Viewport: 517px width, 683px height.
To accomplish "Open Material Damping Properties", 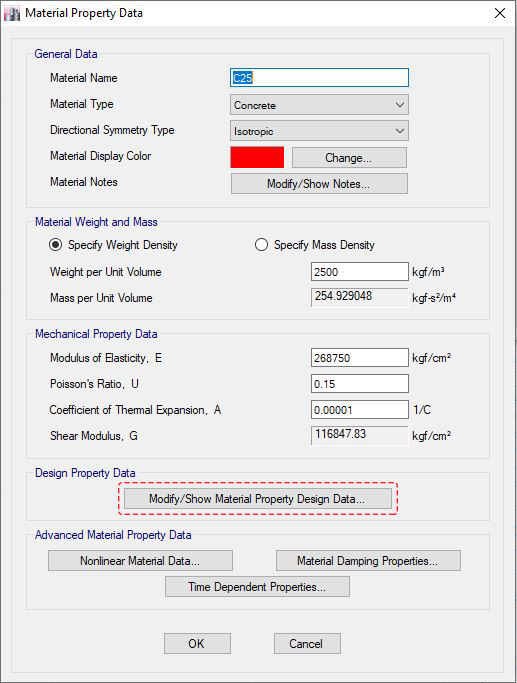I will coord(368,561).
